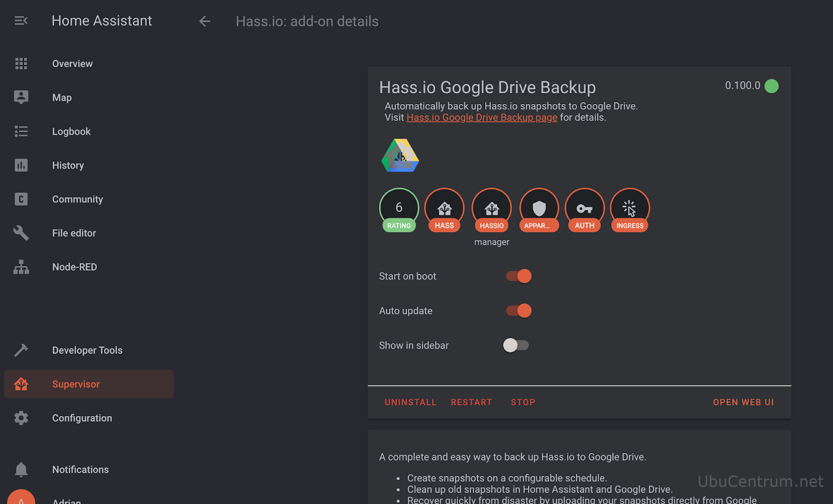Click the Adrian user name in sidebar
The height and width of the screenshot is (504, 833).
67,501
